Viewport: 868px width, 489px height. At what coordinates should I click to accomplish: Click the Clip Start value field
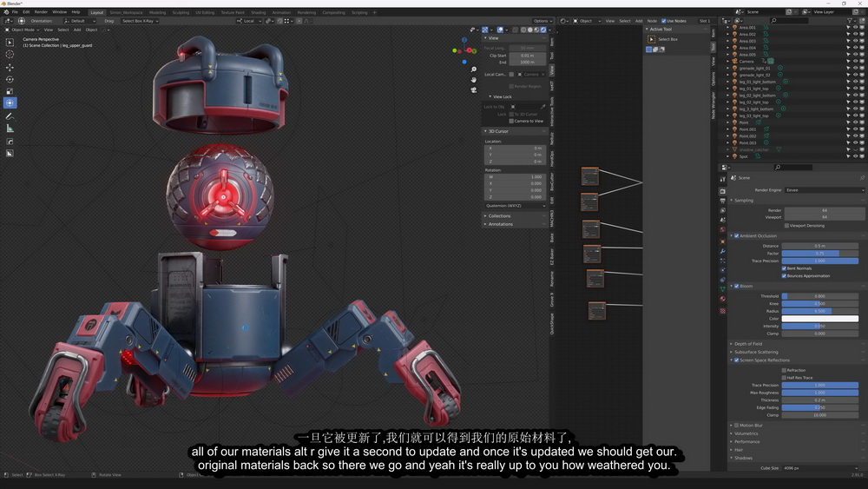click(528, 56)
